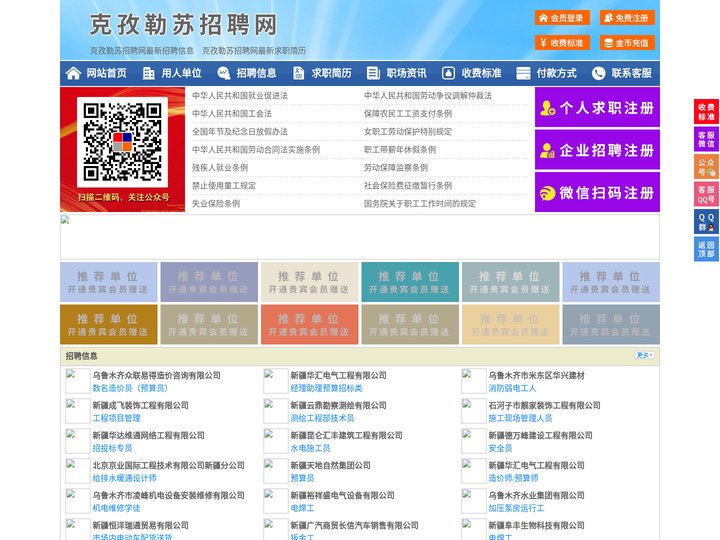
Task: Click the yen icon on 收费标准 orange button
Action: pos(543,43)
